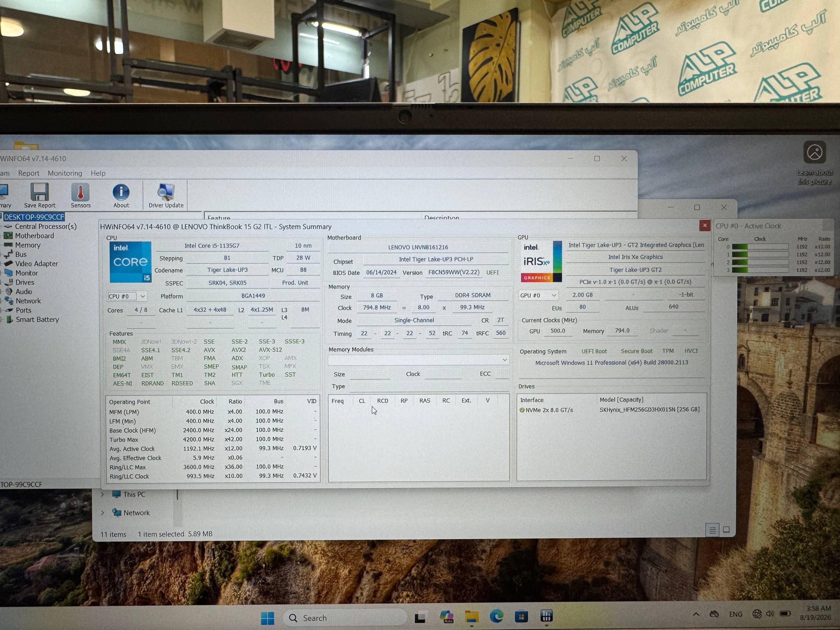Open the Report menu

pos(29,173)
